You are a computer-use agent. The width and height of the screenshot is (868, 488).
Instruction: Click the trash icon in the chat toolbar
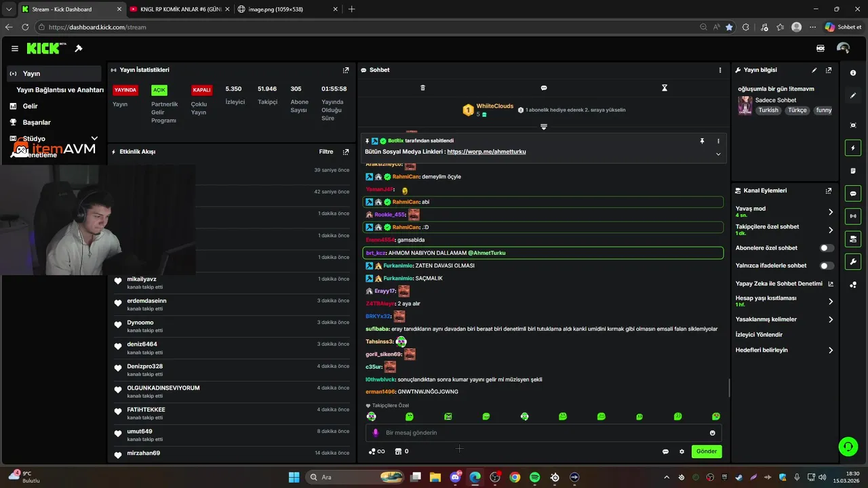click(422, 88)
